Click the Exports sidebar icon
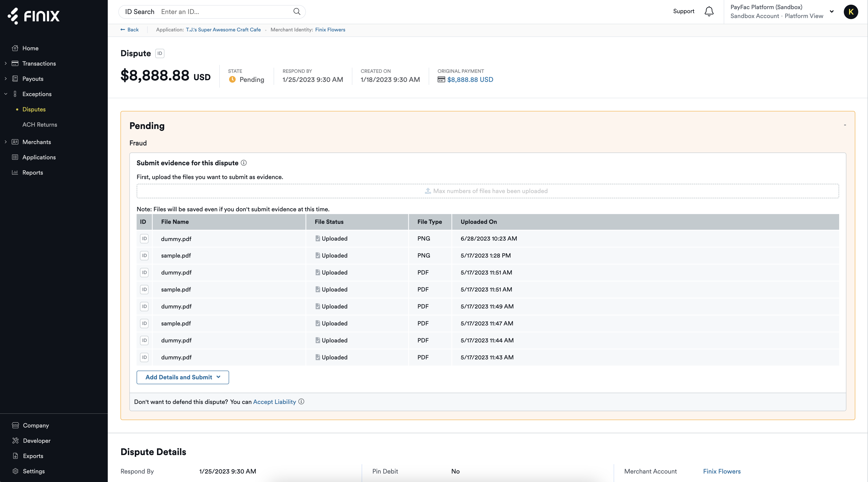 (x=15, y=456)
